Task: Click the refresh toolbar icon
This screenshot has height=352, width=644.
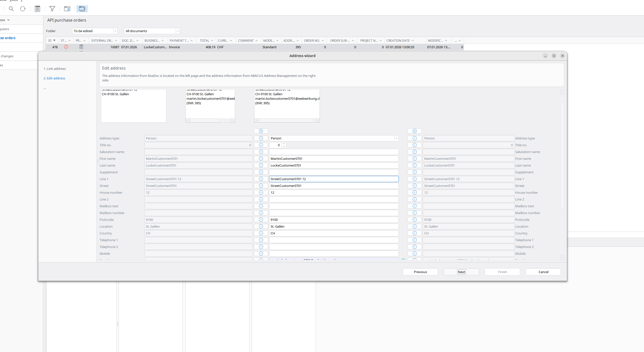Action: (x=23, y=9)
